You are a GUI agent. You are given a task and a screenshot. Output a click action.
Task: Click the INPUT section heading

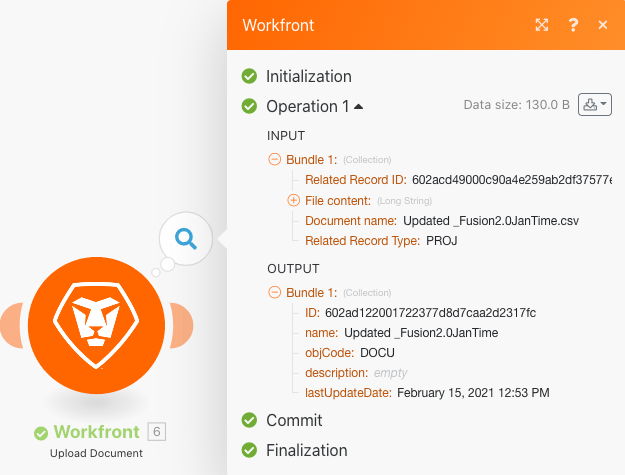286,135
